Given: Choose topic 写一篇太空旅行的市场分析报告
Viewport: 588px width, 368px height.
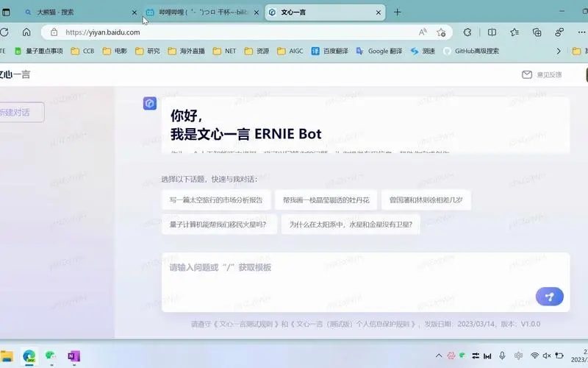Looking at the screenshot, I should pos(216,200).
